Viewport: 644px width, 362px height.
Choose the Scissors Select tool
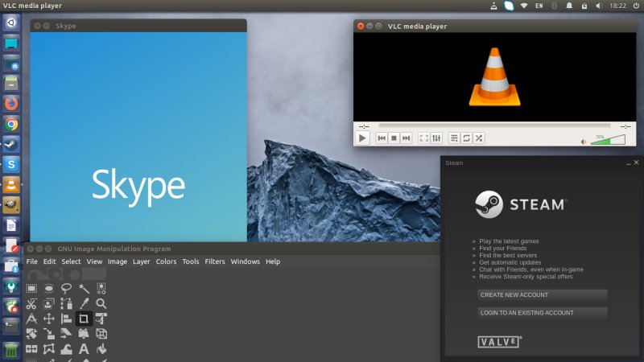tap(32, 303)
